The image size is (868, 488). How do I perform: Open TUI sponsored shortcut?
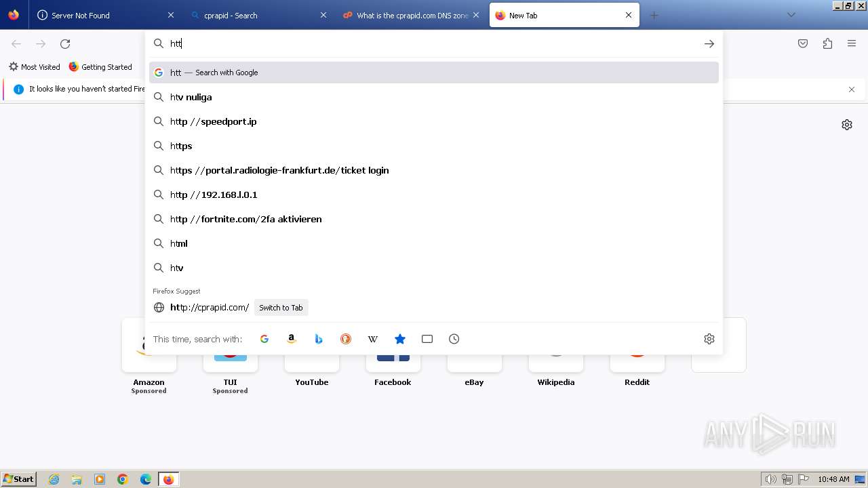point(231,356)
